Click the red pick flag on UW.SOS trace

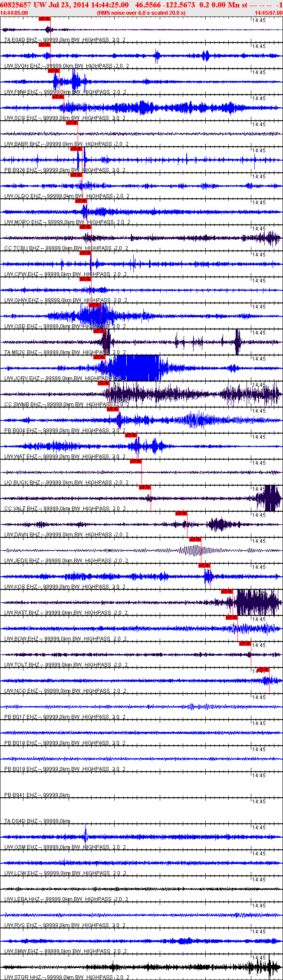pos(58,97)
